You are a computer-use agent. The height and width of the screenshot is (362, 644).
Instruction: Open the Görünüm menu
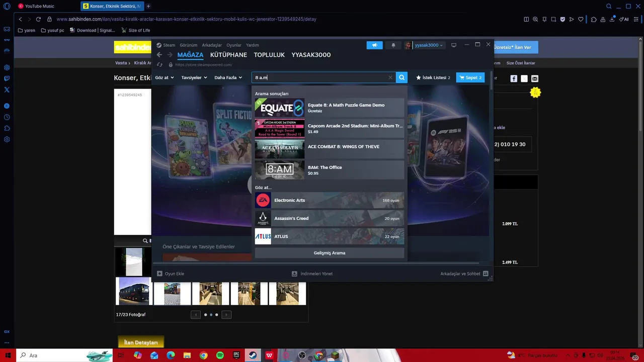tap(189, 45)
